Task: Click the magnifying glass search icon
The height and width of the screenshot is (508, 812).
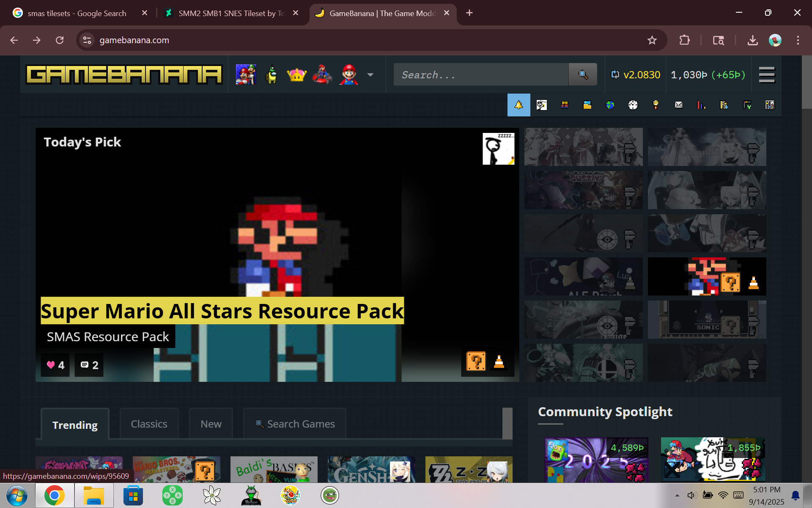Action: pos(583,75)
